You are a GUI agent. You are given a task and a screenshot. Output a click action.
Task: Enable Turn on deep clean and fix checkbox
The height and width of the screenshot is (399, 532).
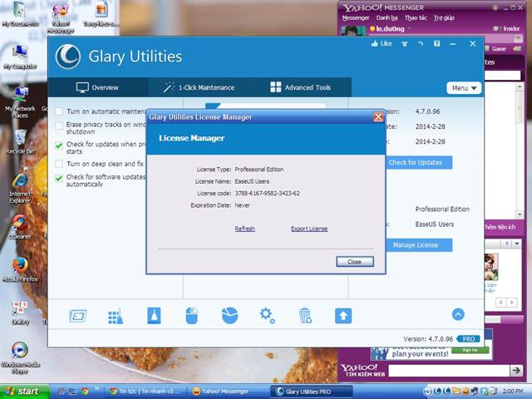point(59,164)
